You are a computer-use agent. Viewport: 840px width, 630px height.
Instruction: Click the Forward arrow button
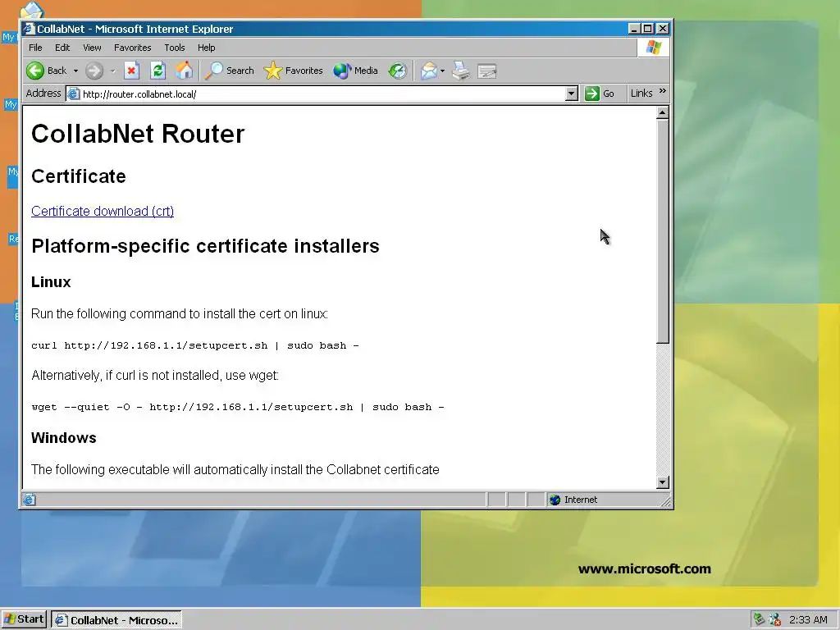94,71
